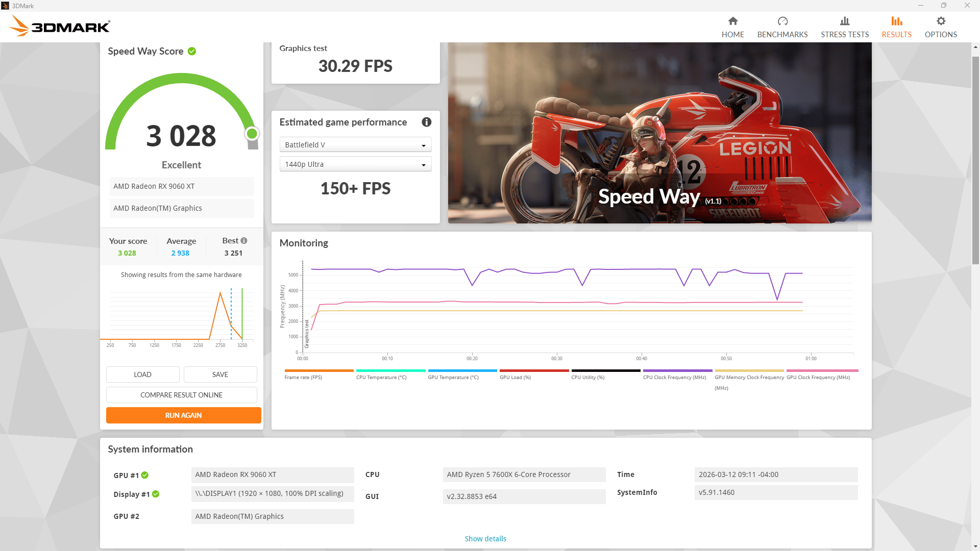
Task: Click the Speed Way Score valid checkmark
Action: pyautogui.click(x=192, y=51)
